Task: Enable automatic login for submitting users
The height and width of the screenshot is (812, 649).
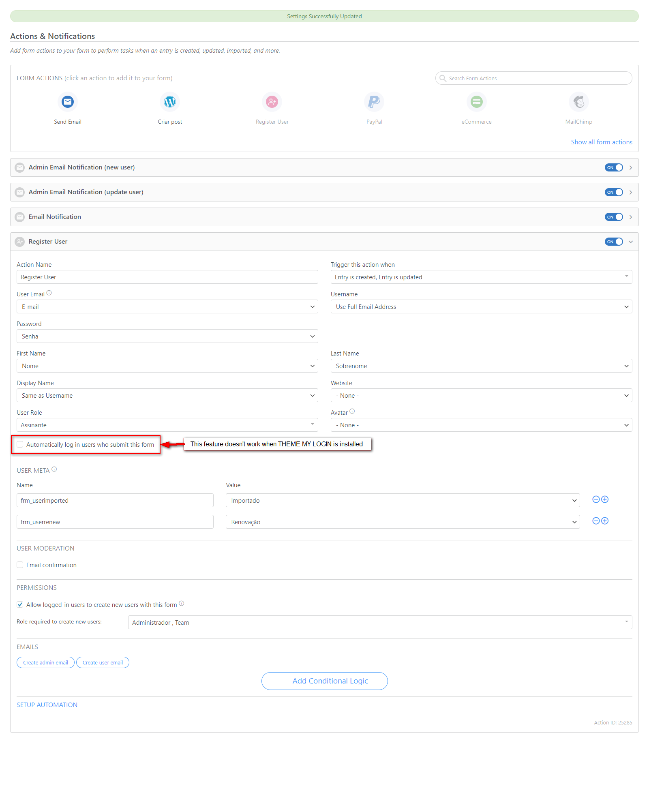Action: (x=20, y=445)
